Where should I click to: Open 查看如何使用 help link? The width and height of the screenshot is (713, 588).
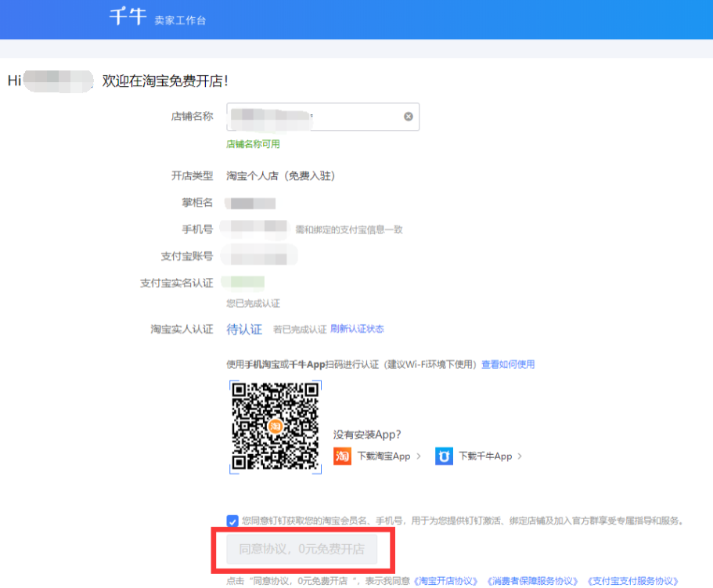point(508,364)
